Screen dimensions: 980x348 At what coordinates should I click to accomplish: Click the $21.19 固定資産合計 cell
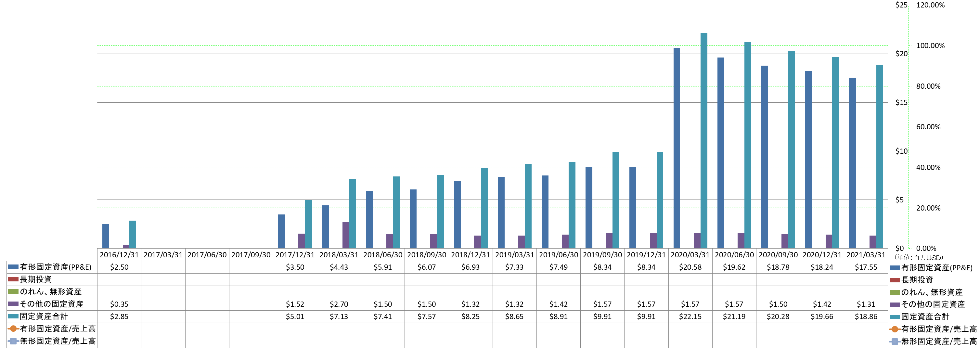734,316
